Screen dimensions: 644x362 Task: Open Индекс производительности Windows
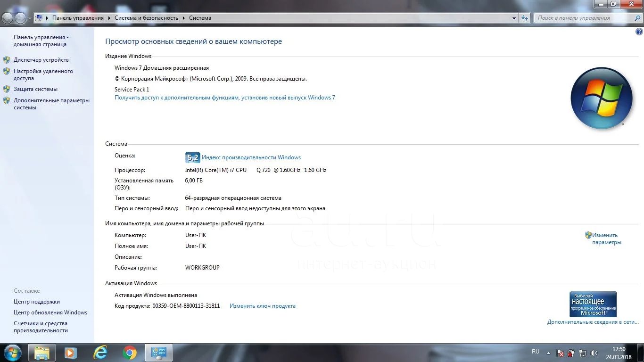(251, 157)
